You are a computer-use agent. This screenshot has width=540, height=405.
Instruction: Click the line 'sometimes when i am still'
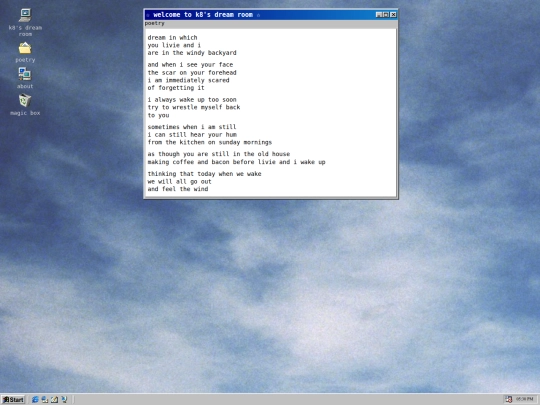point(192,127)
